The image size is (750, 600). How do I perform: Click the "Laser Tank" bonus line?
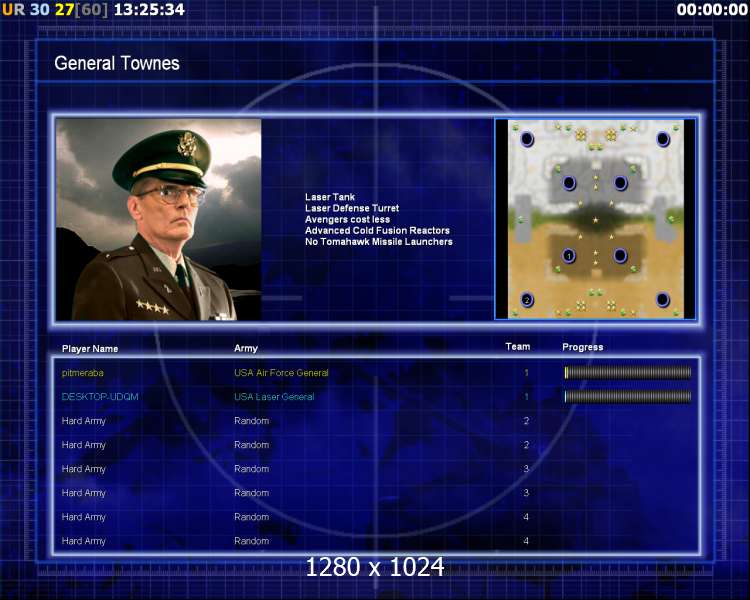coord(330,197)
